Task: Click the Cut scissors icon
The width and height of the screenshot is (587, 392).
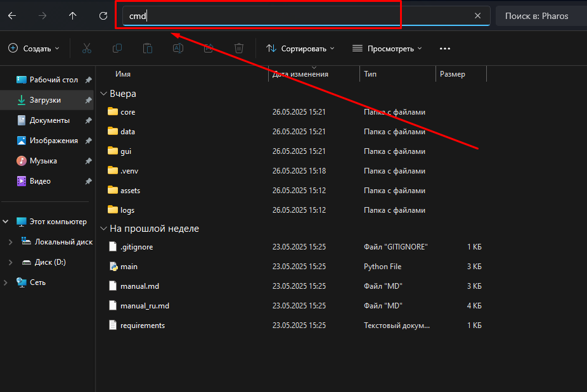Action: pyautogui.click(x=87, y=49)
